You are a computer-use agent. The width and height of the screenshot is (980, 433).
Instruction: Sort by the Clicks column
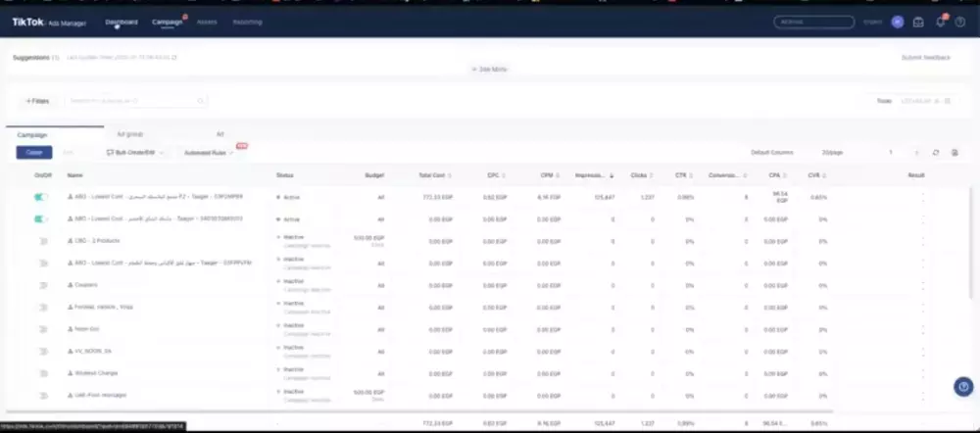[652, 175]
